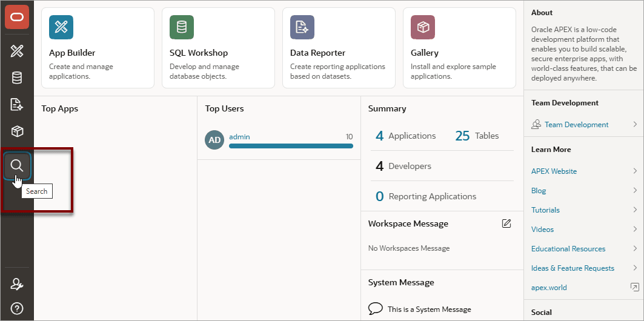Screen dimensions: 644x321
Task: Click the Oracle APEX home logo
Action: pyautogui.click(x=17, y=17)
